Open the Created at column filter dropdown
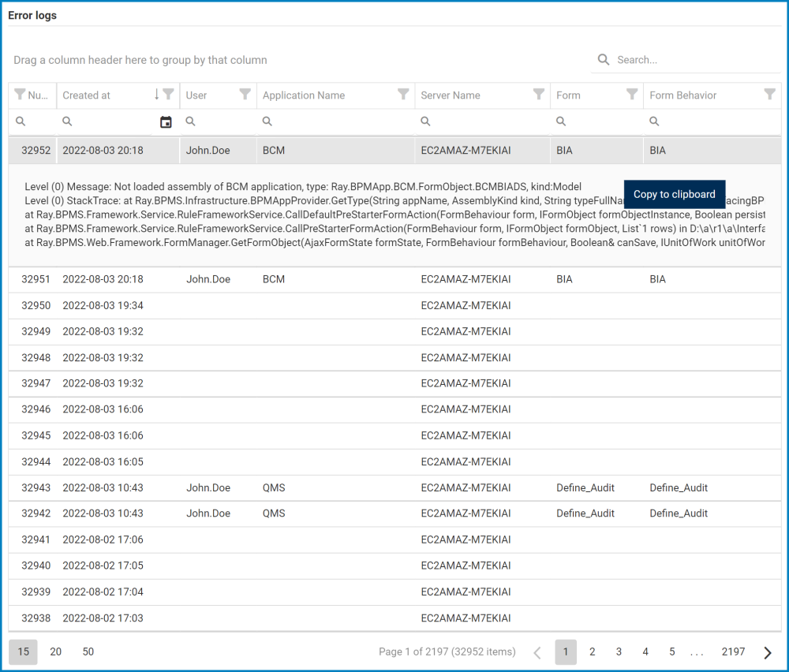This screenshot has width=789, height=672. tap(168, 95)
